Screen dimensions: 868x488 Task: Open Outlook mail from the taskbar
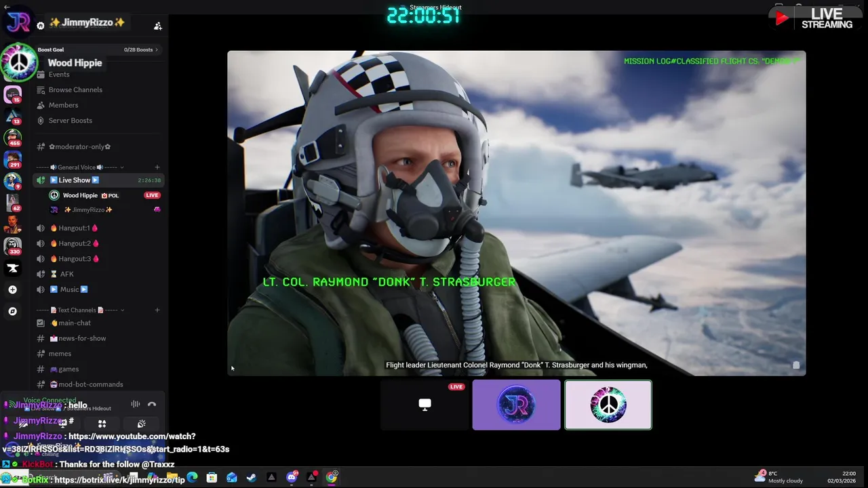[232, 477]
